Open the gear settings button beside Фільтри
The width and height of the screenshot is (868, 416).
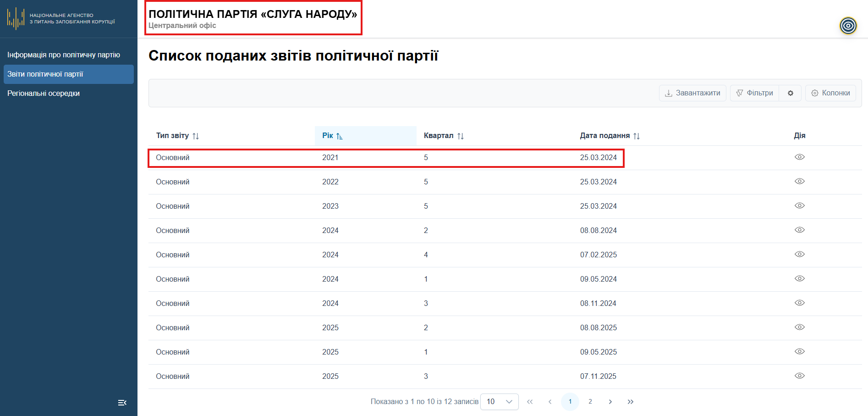tap(790, 93)
